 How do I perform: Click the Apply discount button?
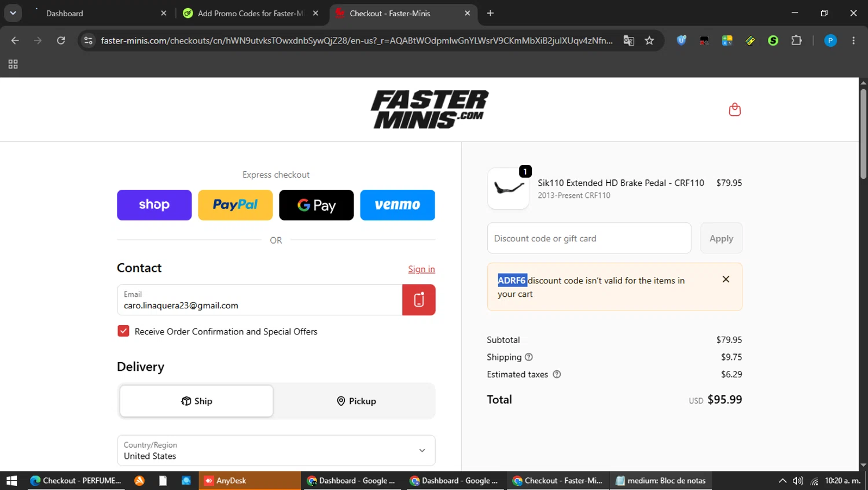coord(721,238)
